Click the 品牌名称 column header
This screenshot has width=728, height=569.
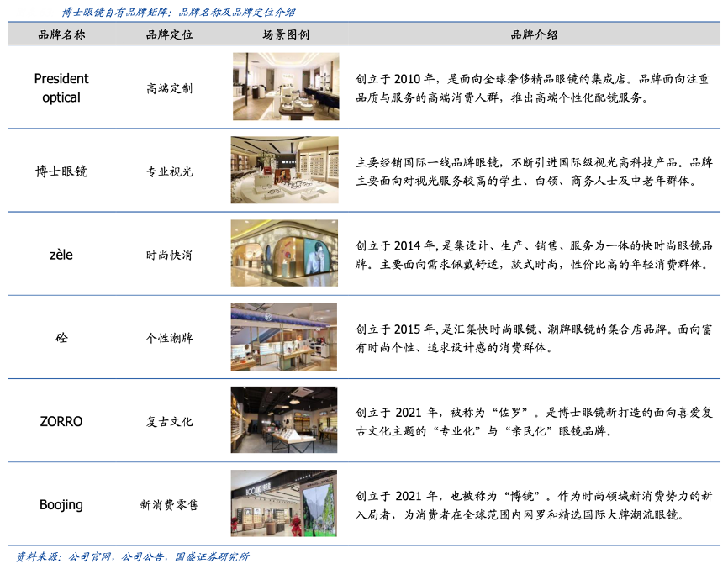pyautogui.click(x=61, y=34)
